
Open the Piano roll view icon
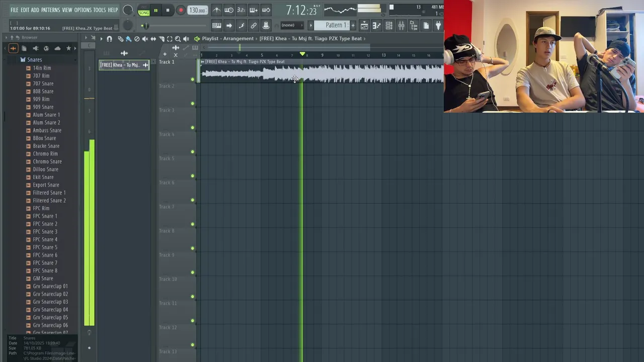[x=376, y=25]
